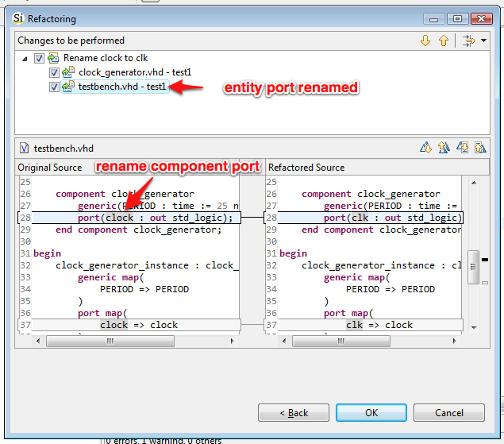Click the Original Source scroll right arrow
The width and height of the screenshot is (504, 444).
click(x=232, y=341)
